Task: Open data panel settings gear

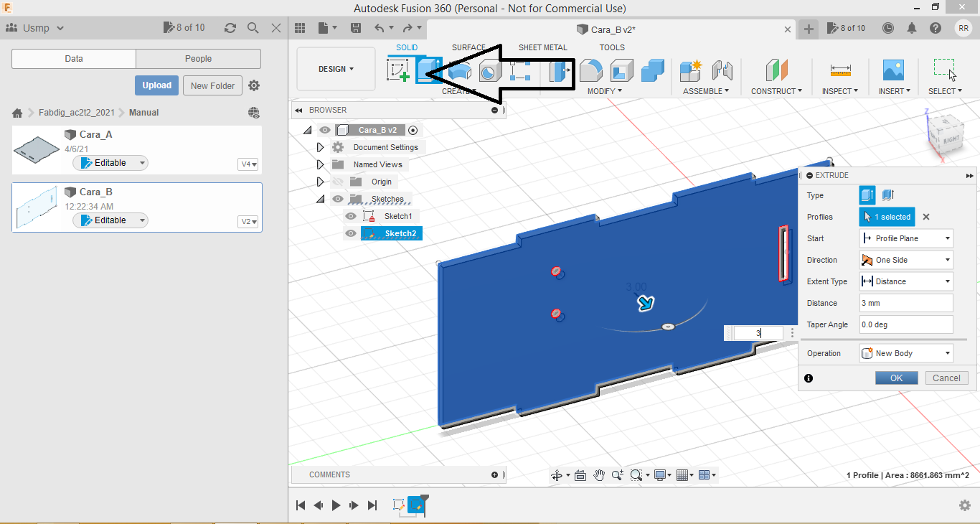Action: pyautogui.click(x=254, y=85)
